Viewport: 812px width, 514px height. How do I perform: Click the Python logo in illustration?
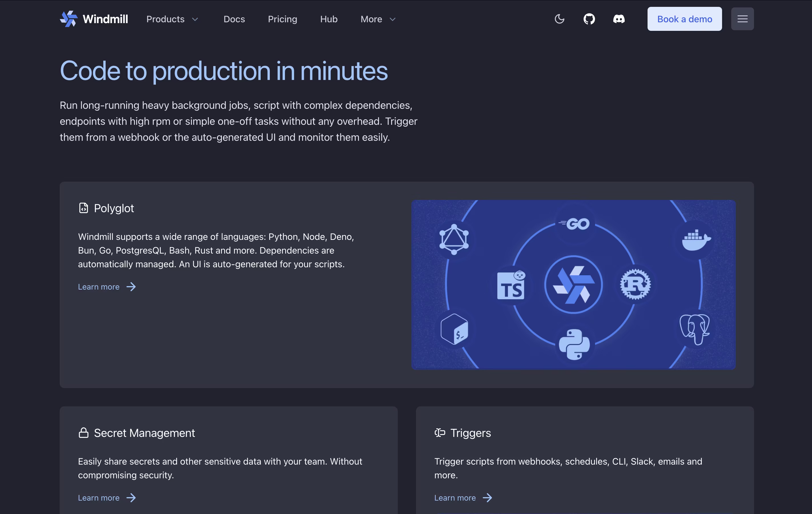(x=574, y=344)
